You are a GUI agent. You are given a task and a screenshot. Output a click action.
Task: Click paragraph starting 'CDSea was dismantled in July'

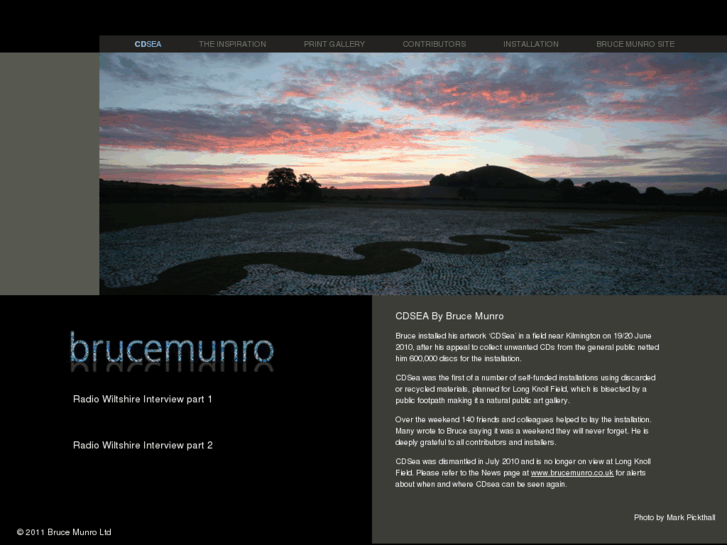point(523,473)
